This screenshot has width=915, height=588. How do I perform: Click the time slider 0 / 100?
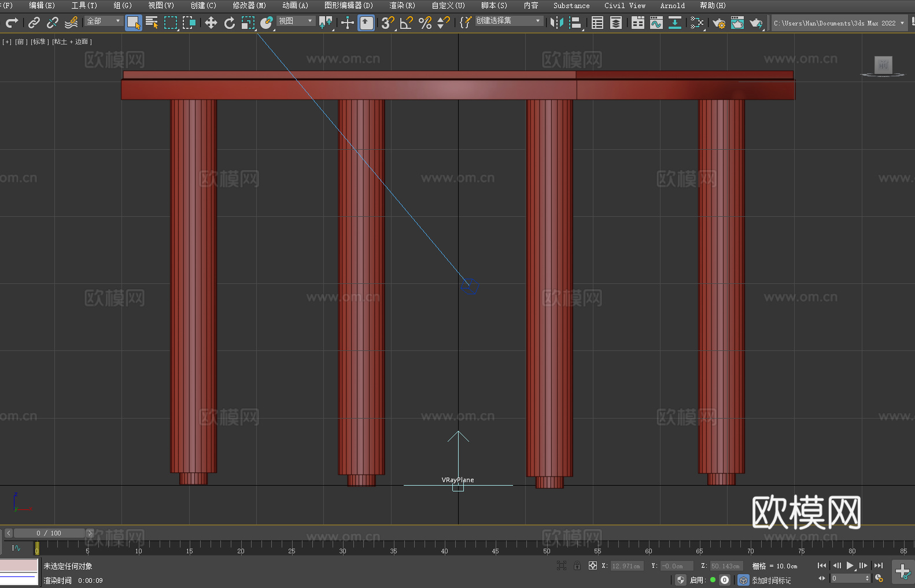[49, 533]
